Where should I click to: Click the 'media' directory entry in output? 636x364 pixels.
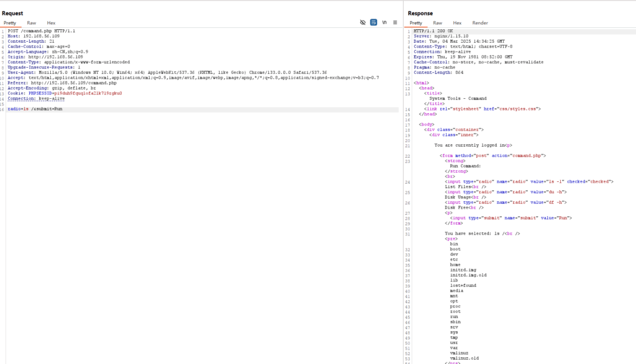coord(457,291)
